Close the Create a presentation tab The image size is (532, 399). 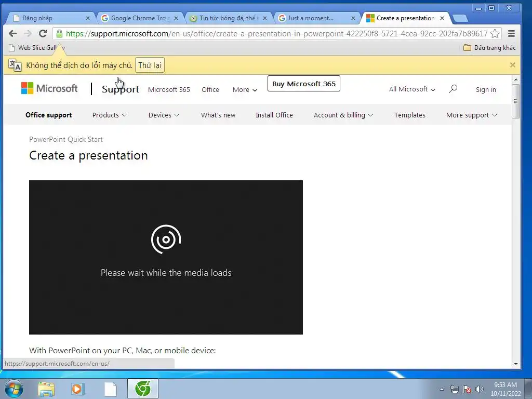(x=442, y=18)
